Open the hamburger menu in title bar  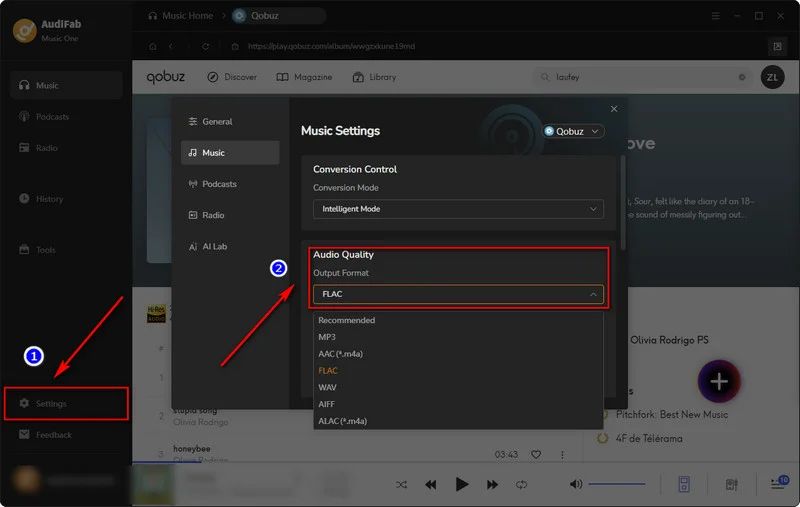click(716, 16)
